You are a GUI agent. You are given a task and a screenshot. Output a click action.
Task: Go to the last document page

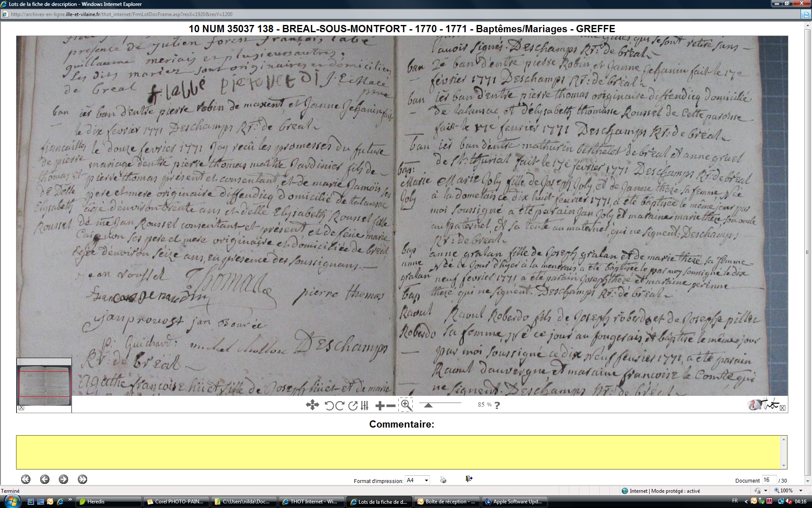coord(82,479)
